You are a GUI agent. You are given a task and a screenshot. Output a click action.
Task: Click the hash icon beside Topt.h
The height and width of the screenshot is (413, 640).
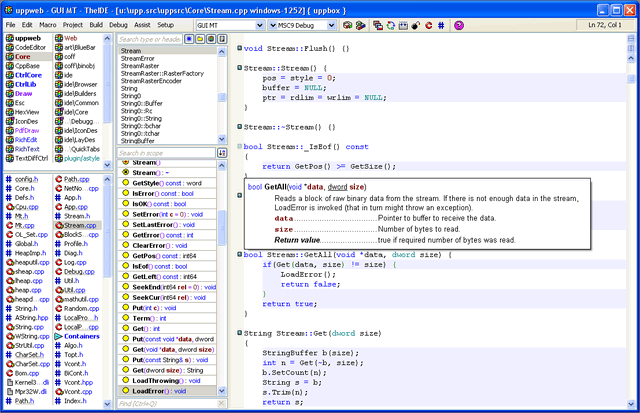coord(58,355)
